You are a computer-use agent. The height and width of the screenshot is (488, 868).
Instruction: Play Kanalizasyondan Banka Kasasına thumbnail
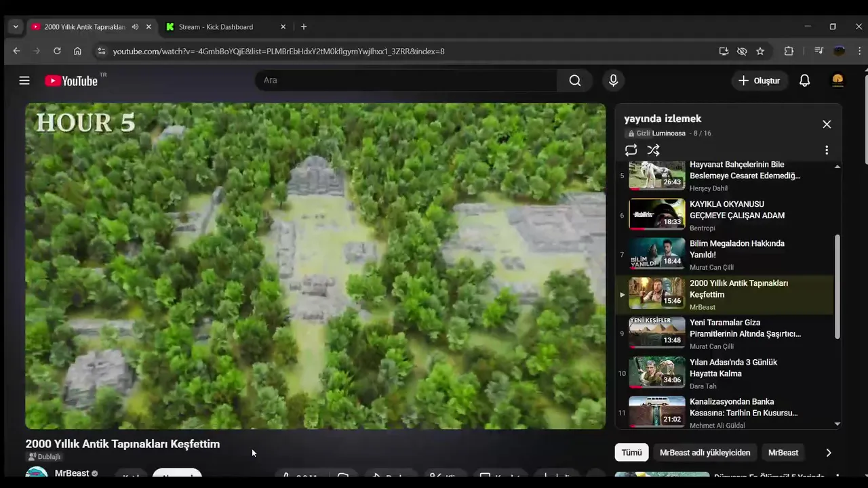(x=656, y=411)
